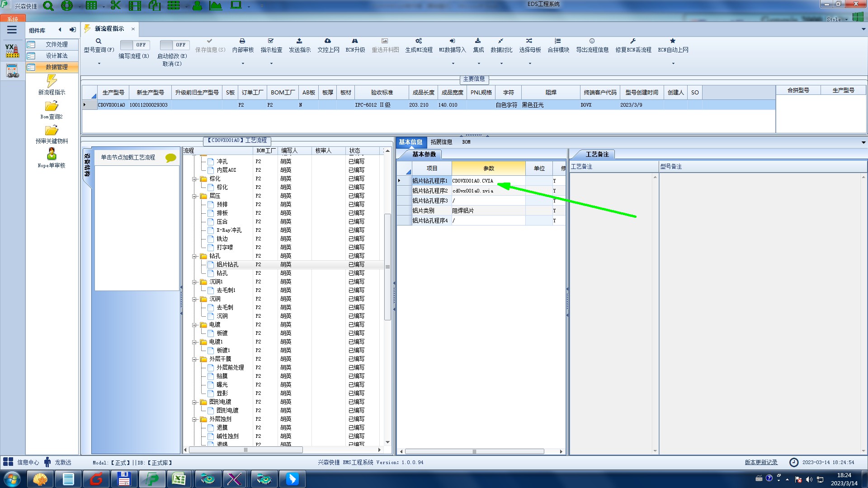Collapse the 外层干膜 tree node
This screenshot has height=488, width=868.
pos(194,359)
